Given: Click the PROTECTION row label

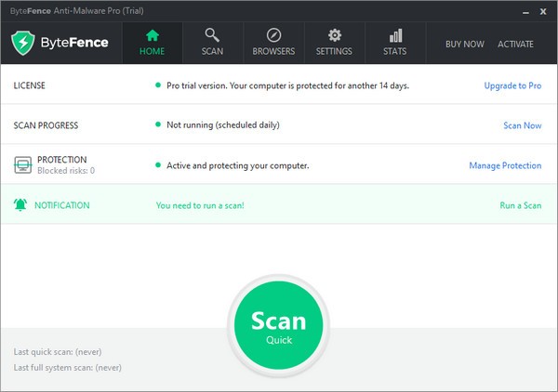Looking at the screenshot, I should [x=62, y=160].
